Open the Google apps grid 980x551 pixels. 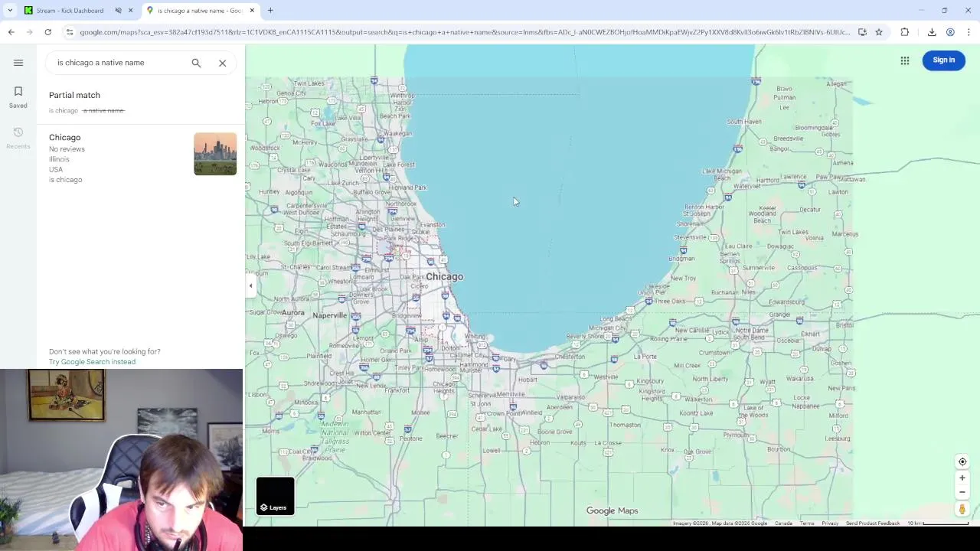[904, 60]
